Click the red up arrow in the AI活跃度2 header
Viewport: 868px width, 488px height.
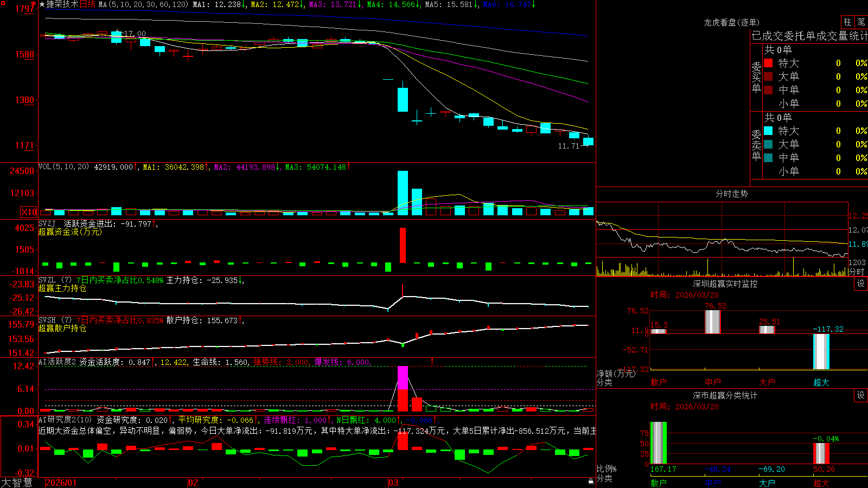pos(432,361)
